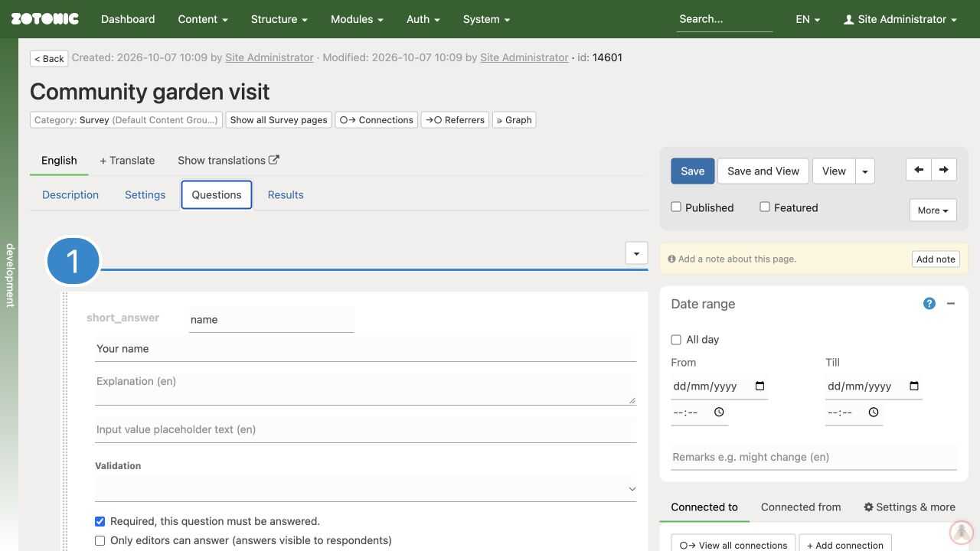Focus the top Search field
980x551 pixels.
coord(724,19)
